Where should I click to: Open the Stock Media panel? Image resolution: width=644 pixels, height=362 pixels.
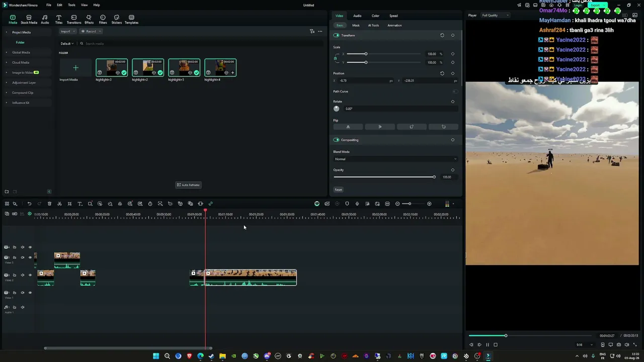(29, 19)
